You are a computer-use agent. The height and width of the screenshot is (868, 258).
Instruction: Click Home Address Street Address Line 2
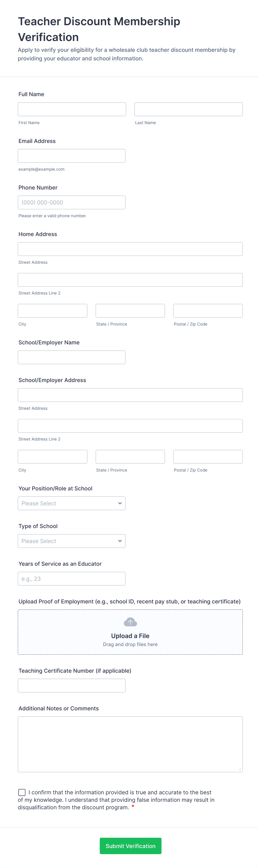pos(130,280)
